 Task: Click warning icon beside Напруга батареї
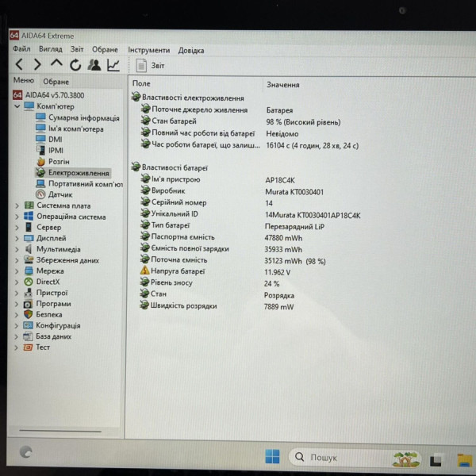(x=144, y=271)
